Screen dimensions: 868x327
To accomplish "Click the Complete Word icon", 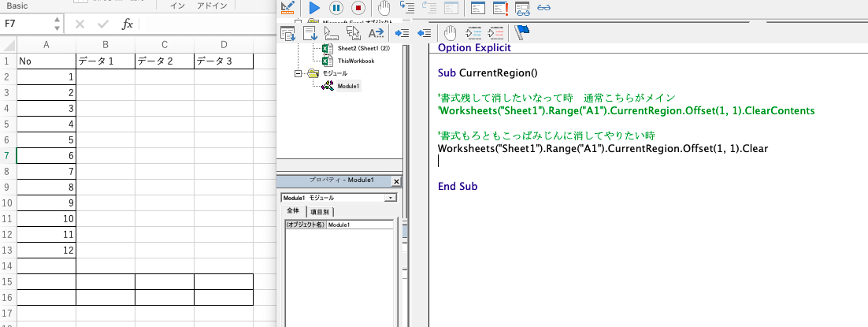I will [x=376, y=33].
